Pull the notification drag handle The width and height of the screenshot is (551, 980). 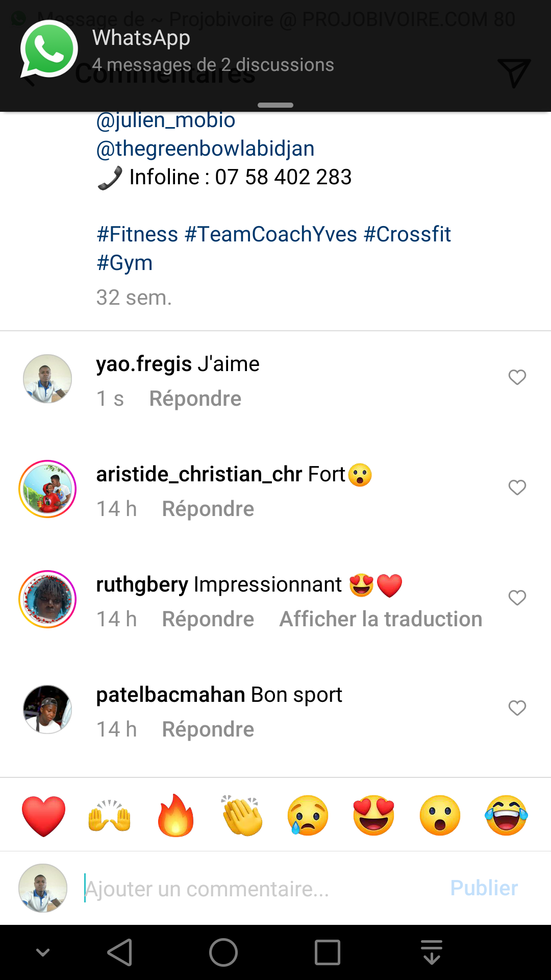[x=275, y=105]
